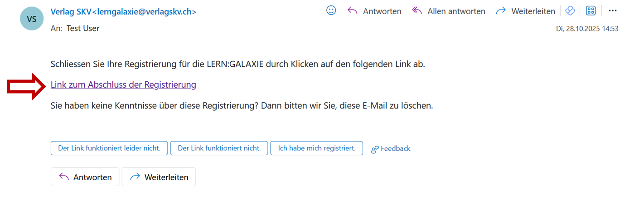Open the sender Verlag SKV contact card
The image size is (644, 198).
[x=123, y=12]
